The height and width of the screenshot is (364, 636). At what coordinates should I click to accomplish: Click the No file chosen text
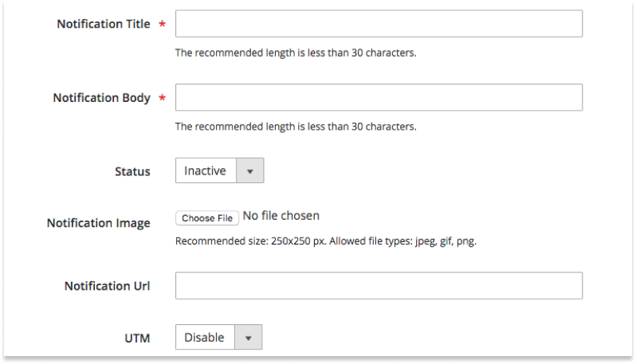tap(281, 216)
